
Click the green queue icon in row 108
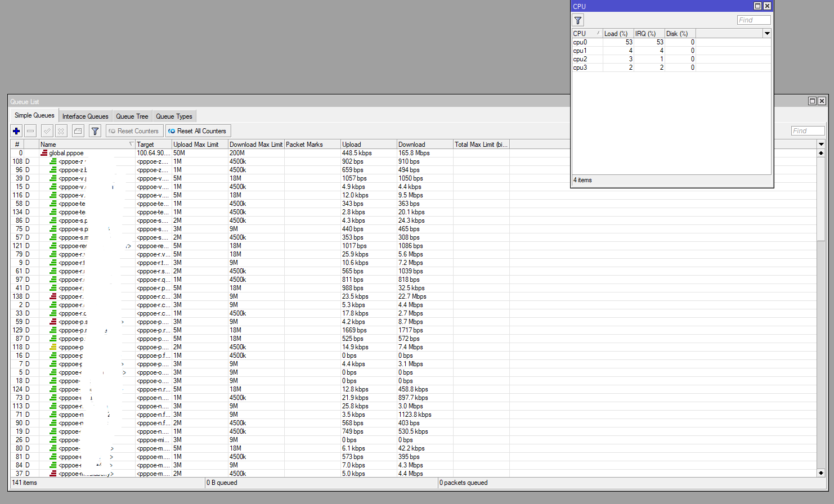click(x=53, y=161)
